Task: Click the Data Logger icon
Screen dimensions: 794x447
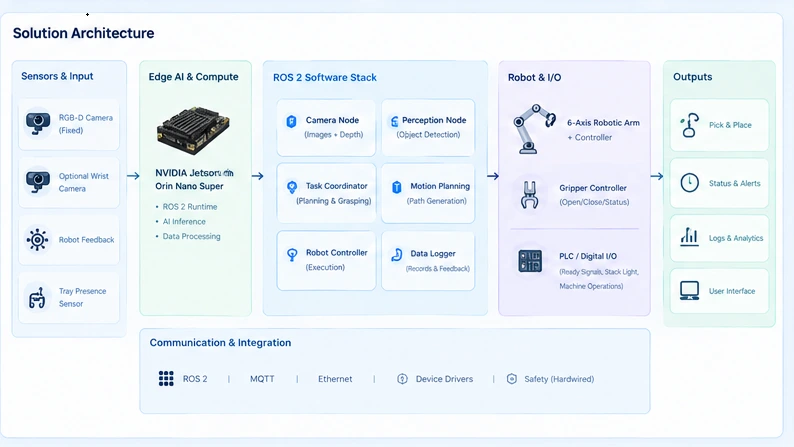Action: pos(396,255)
